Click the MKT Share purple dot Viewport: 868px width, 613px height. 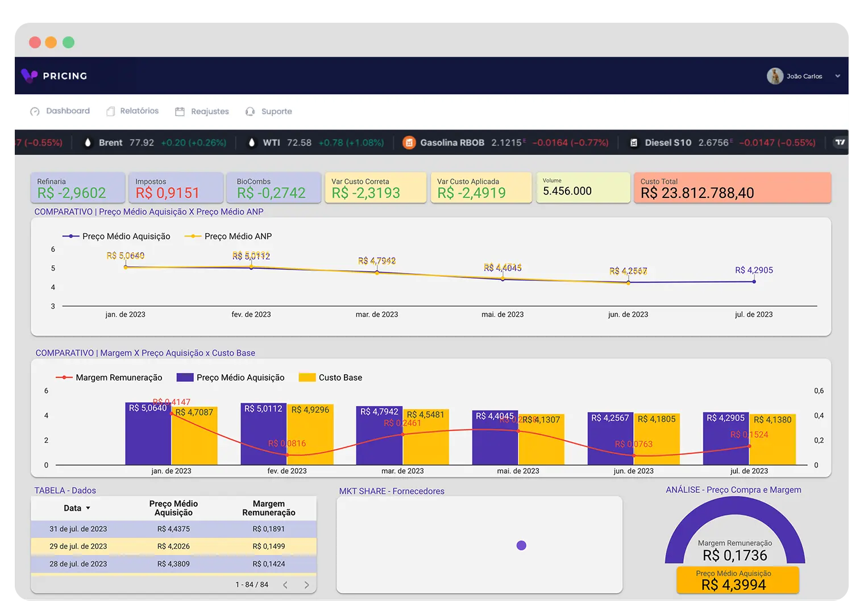click(x=521, y=545)
